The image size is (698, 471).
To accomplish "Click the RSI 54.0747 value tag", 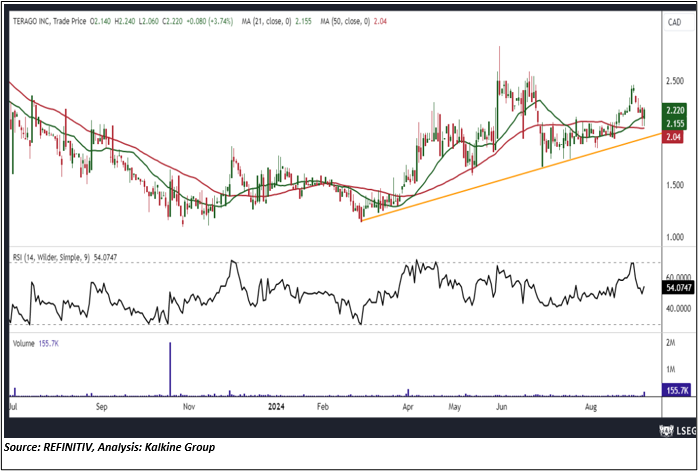I will [676, 286].
